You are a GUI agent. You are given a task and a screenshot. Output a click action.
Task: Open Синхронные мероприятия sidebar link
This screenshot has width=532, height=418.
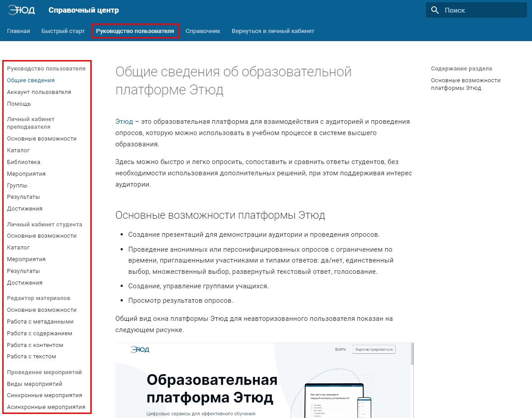tap(44, 395)
